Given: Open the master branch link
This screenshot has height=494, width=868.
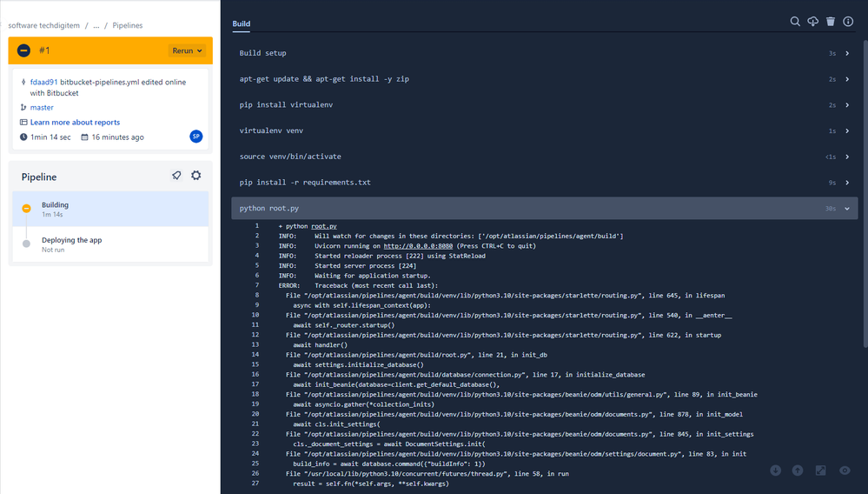Looking at the screenshot, I should [42, 108].
